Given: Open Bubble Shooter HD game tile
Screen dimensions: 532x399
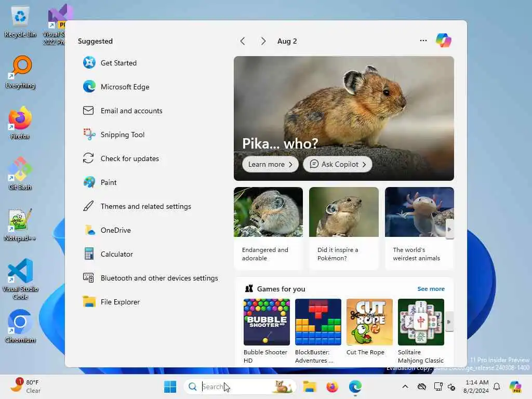Looking at the screenshot, I should 267,331.
